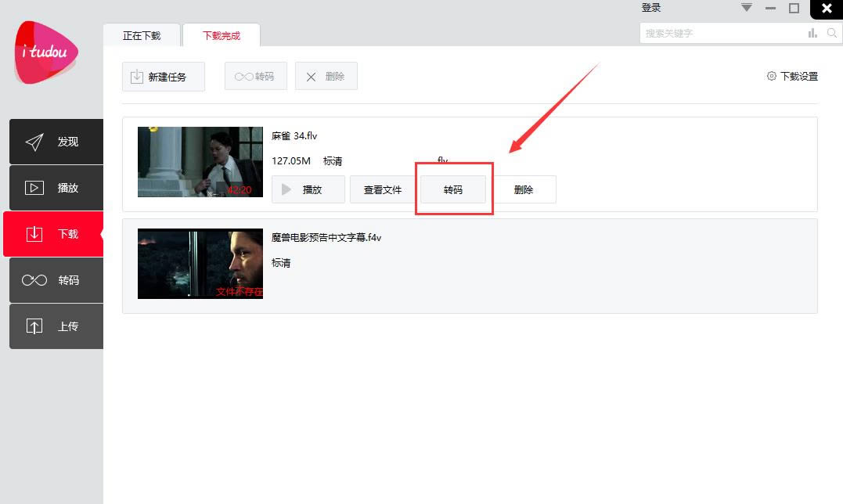This screenshot has height=504, width=843.
Task: Open the 发现 discover section
Action: tap(56, 142)
